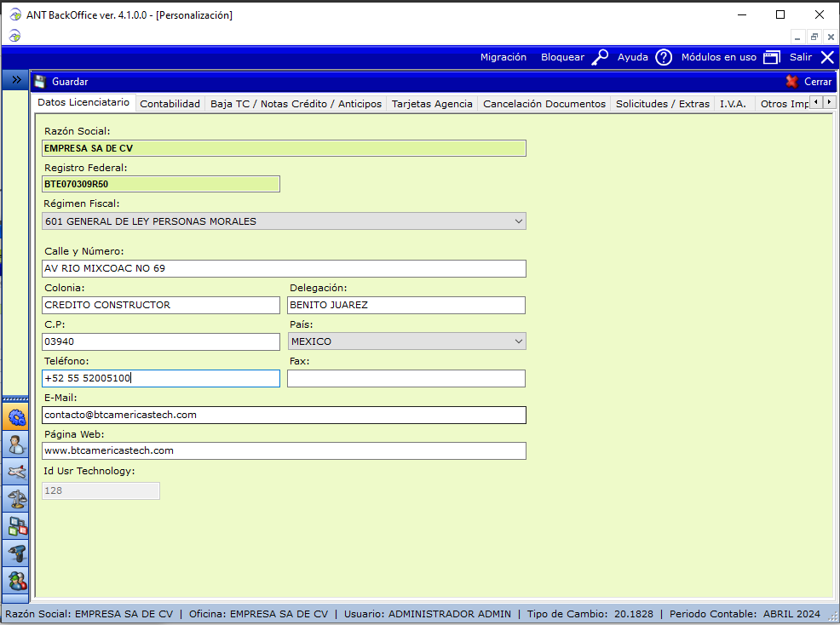This screenshot has width=840, height=625.
Task: Open the Tarjetas Agencia tab
Action: (x=432, y=104)
